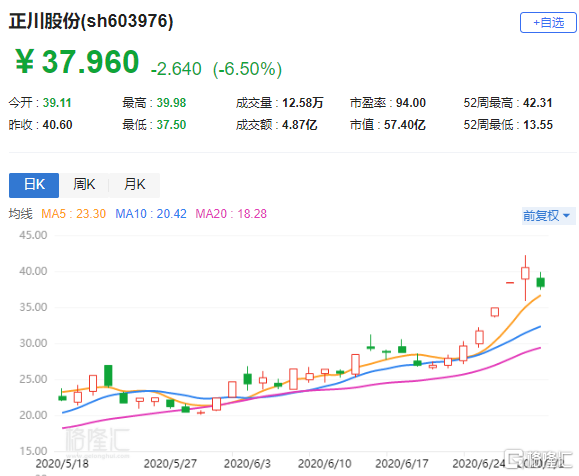Click the 20.00 price axis label
The width and height of the screenshot is (579, 476).
pos(33,415)
